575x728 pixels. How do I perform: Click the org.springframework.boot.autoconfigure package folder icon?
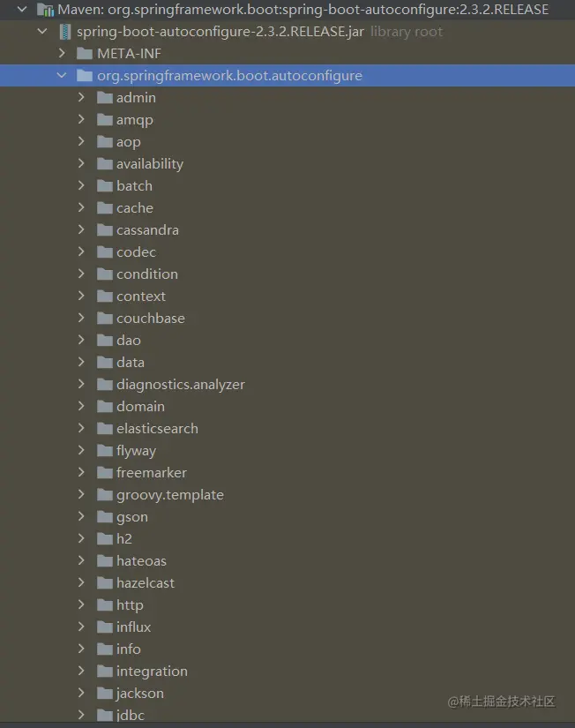coord(85,75)
